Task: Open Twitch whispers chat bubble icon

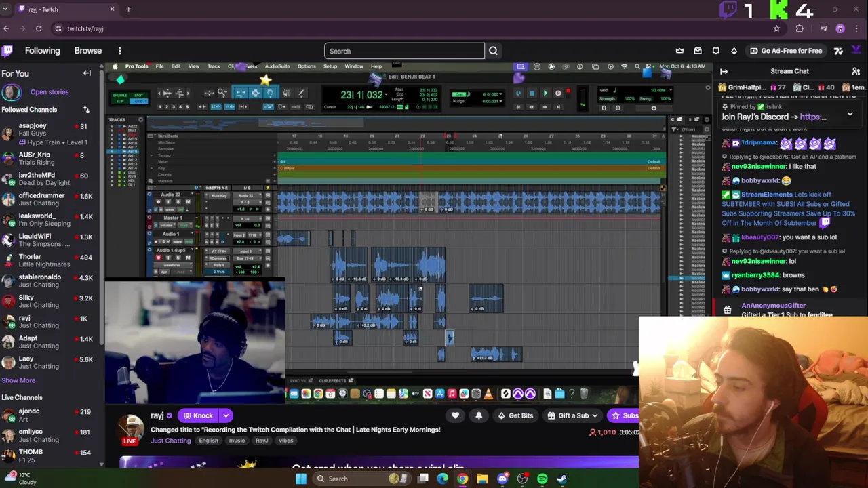Action: click(716, 51)
